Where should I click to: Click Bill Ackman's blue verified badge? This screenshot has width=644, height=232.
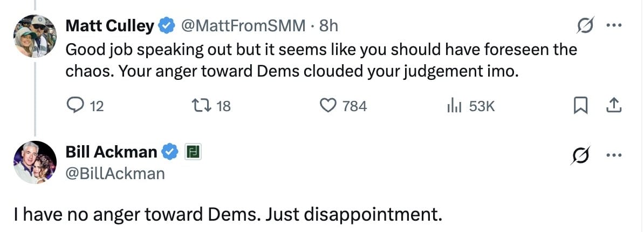tap(170, 152)
